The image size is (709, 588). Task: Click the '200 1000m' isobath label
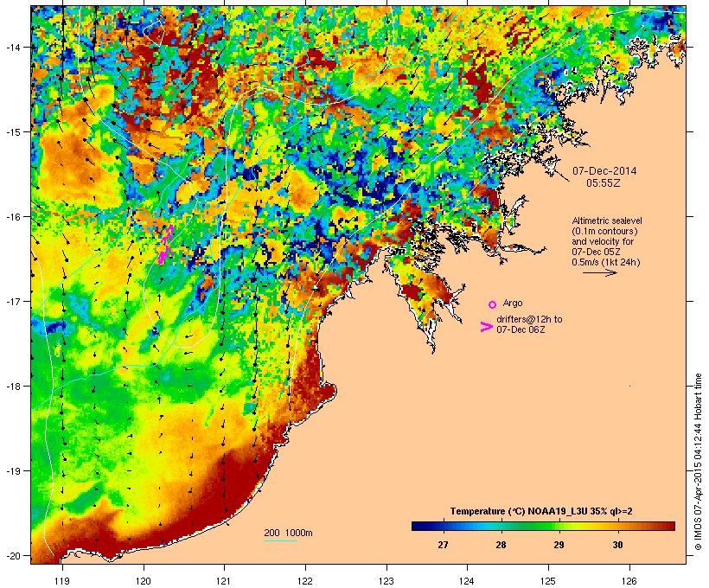(x=288, y=533)
